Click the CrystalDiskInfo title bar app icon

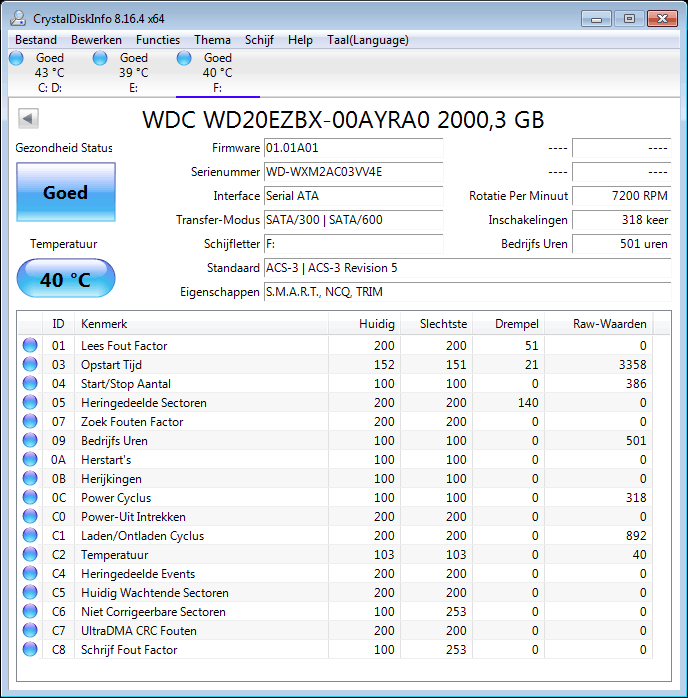(x=18, y=19)
